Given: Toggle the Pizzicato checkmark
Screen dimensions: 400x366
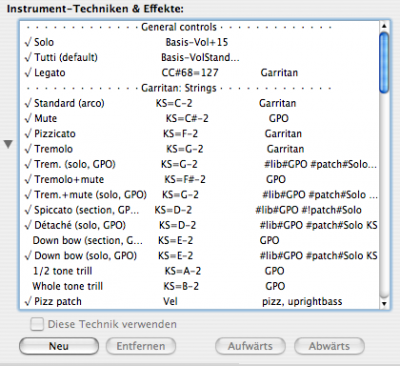Looking at the screenshot, I should [28, 134].
